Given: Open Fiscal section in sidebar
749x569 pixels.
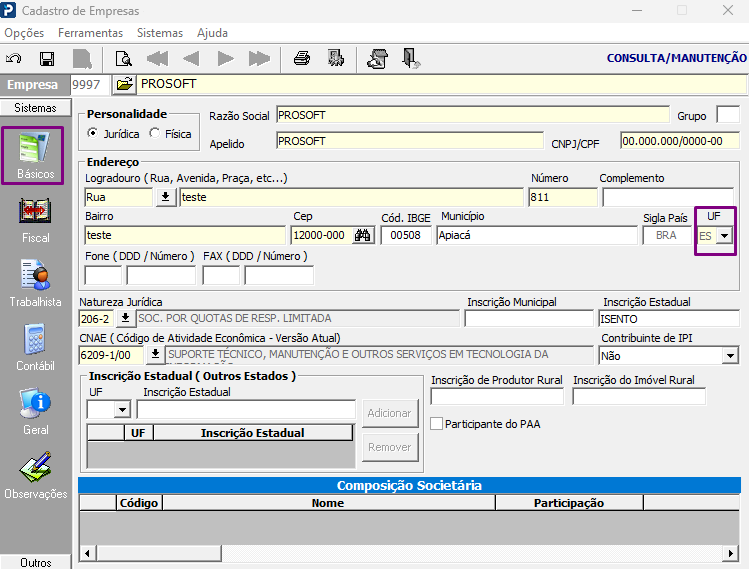Looking at the screenshot, I should coord(35,221).
